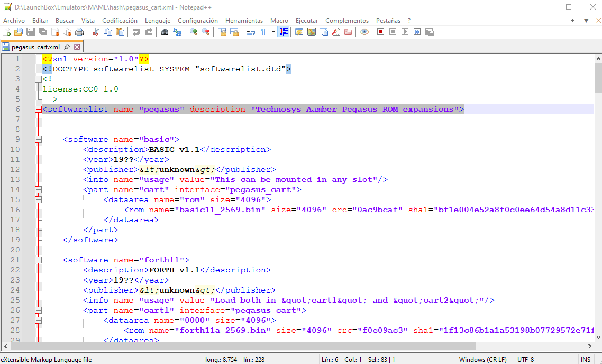Create a new document with New icon
The height and width of the screenshot is (364, 602).
click(6, 32)
